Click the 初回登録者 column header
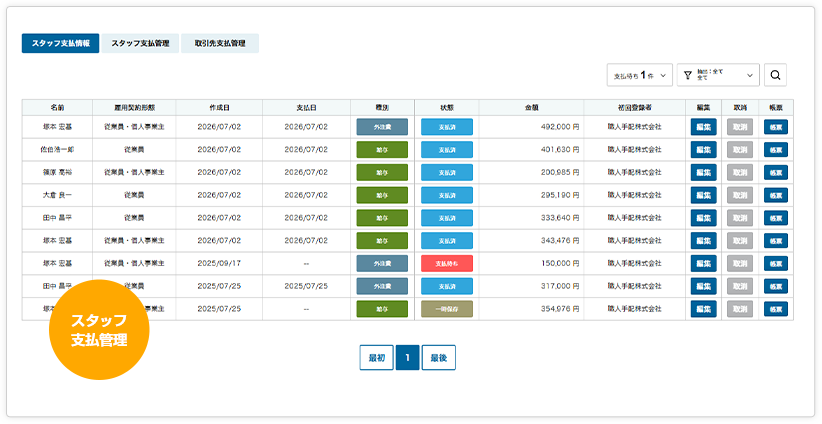This screenshot has width=822, height=424. click(x=634, y=108)
